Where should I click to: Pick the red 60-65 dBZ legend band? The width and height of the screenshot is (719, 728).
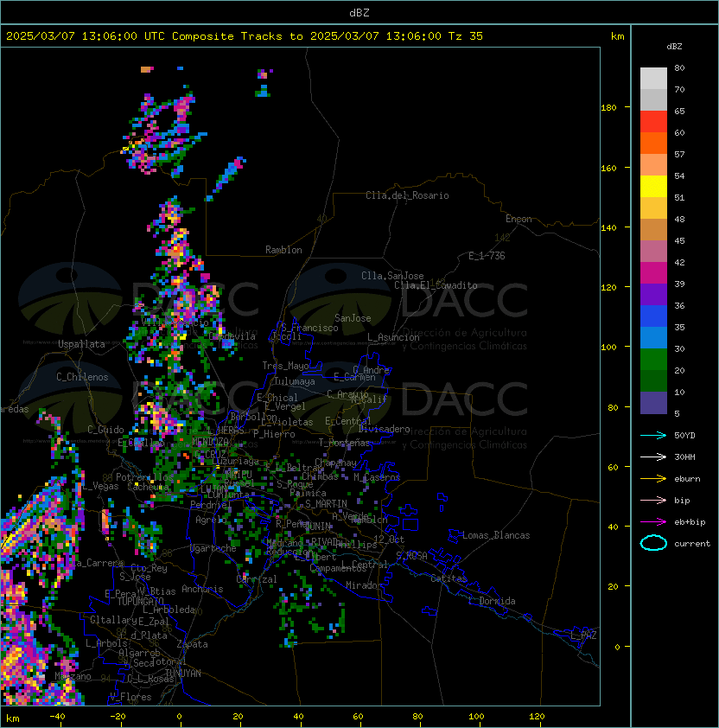click(x=653, y=122)
